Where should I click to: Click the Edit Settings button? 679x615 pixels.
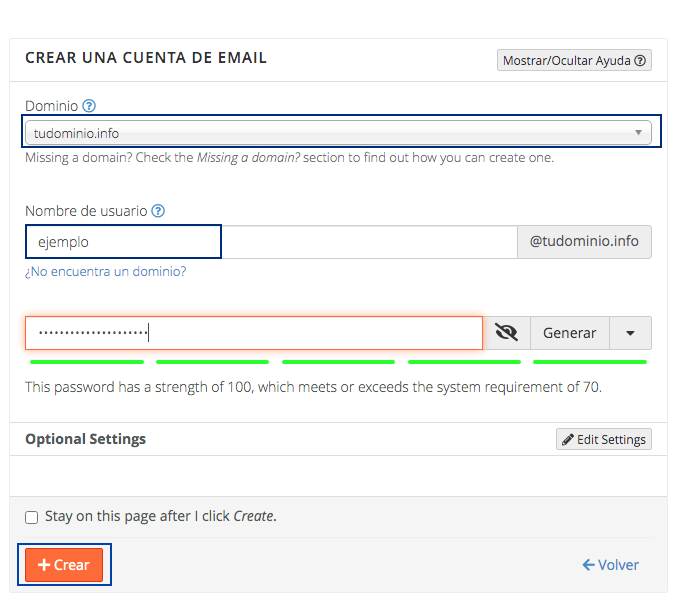[604, 440]
